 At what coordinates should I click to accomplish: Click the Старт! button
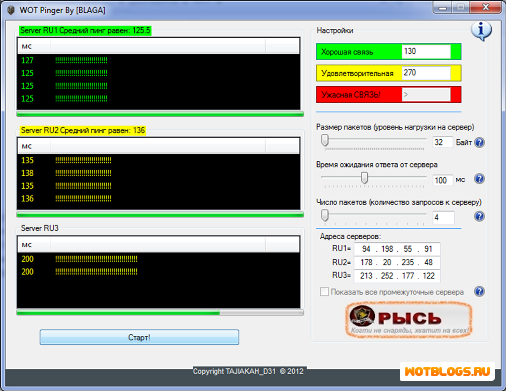[139, 337]
